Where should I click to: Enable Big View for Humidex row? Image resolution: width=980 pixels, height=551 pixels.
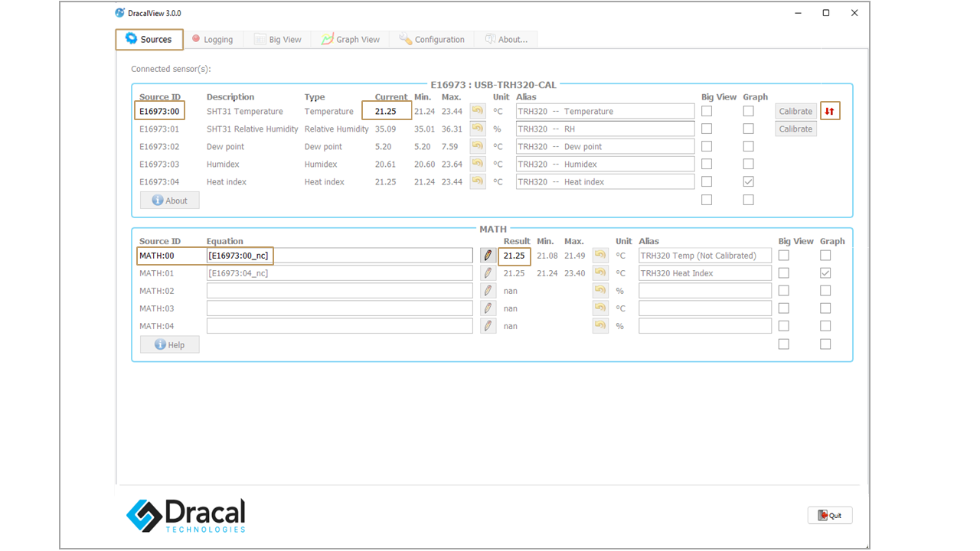707,164
